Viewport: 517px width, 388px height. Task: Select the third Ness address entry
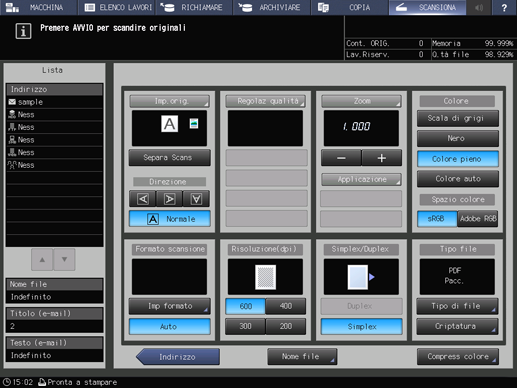pos(54,140)
